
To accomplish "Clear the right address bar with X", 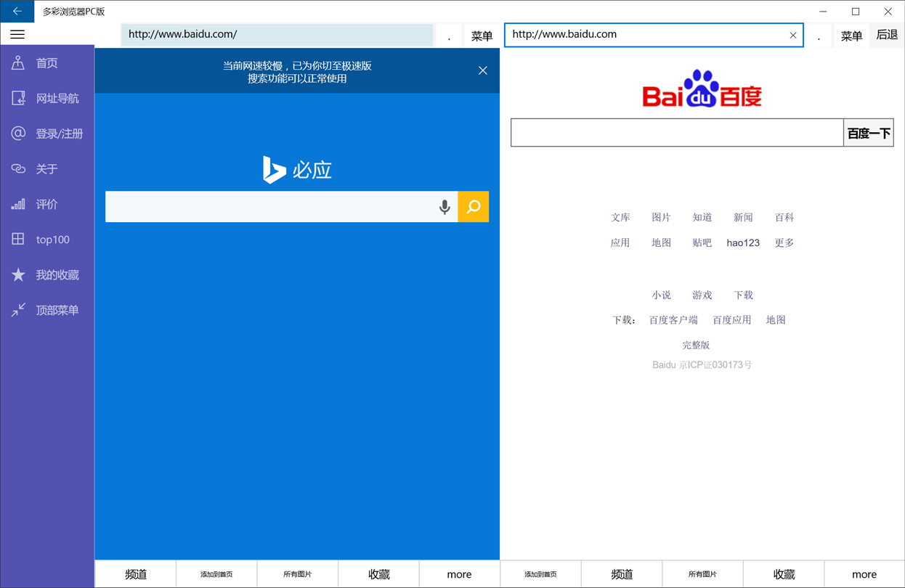I will (x=793, y=35).
